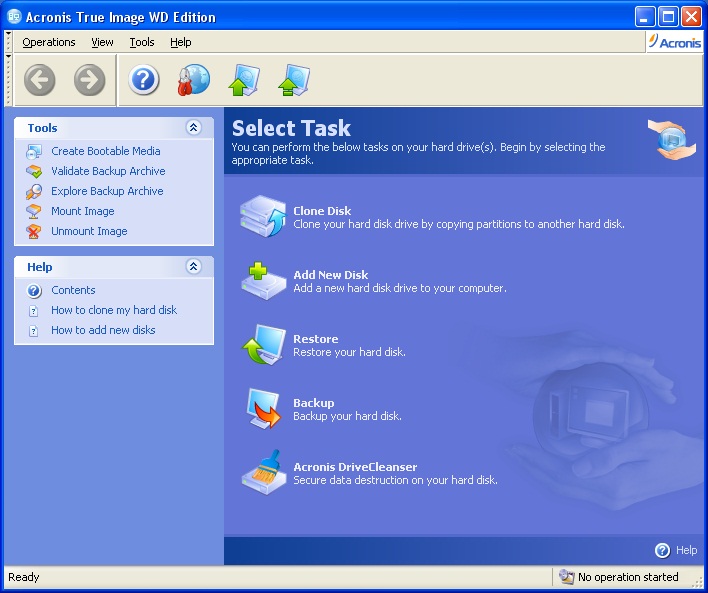Click the Restore monitor icon
Screen dimensions: 708x593
pos(264,345)
